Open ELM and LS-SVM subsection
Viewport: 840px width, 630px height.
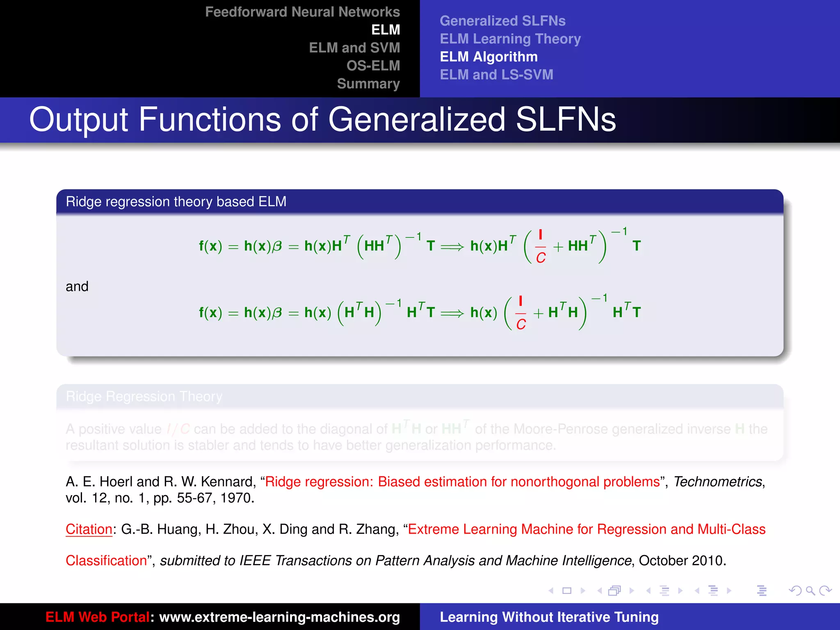[496, 75]
